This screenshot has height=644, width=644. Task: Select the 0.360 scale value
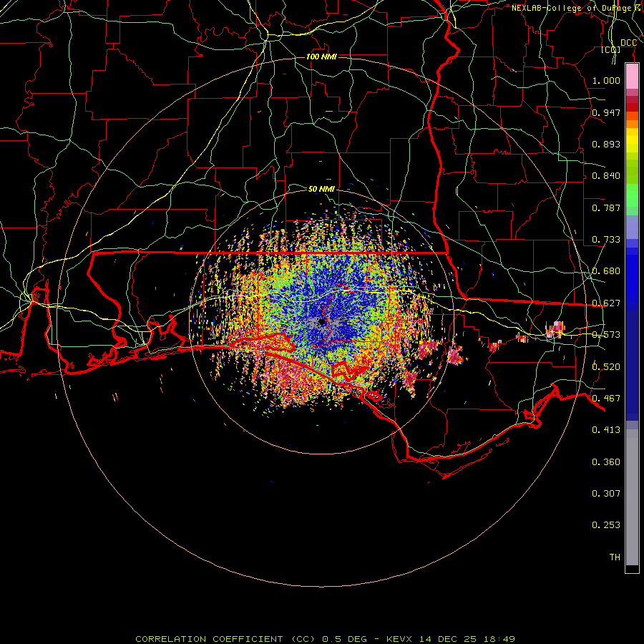(606, 462)
